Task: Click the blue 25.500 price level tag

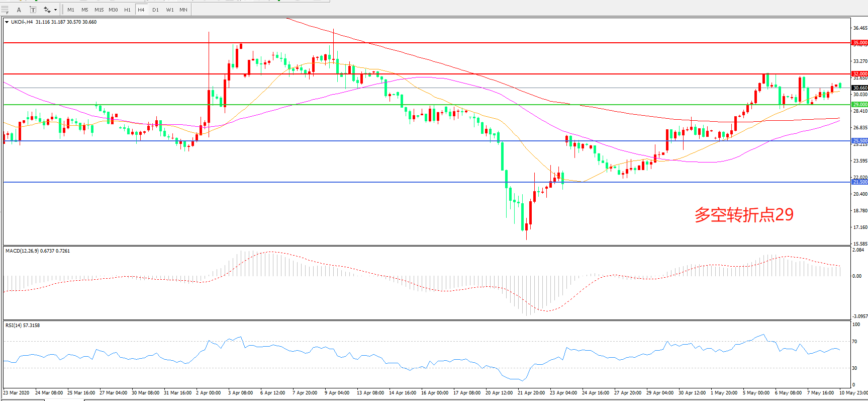Action: [859, 141]
